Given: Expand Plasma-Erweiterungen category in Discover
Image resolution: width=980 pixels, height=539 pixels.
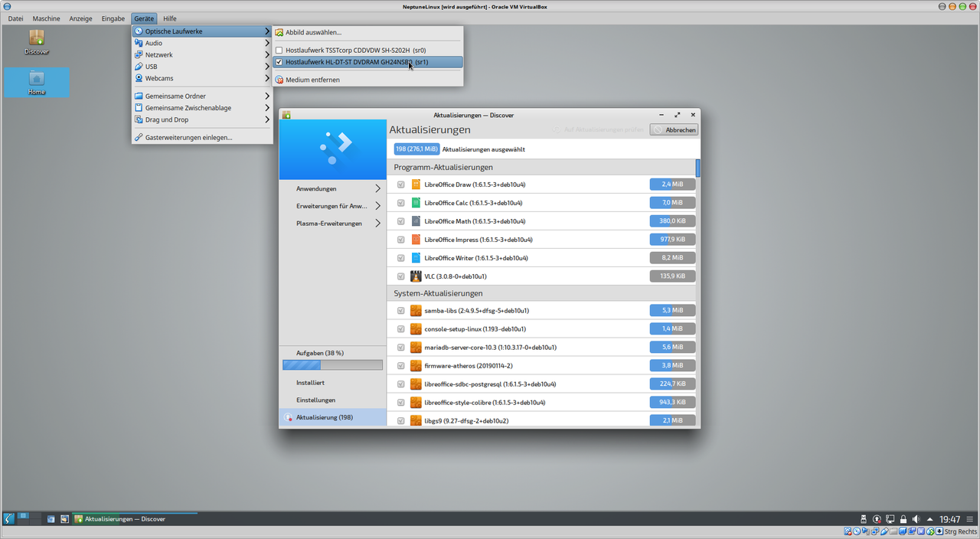Looking at the screenshot, I should (333, 224).
